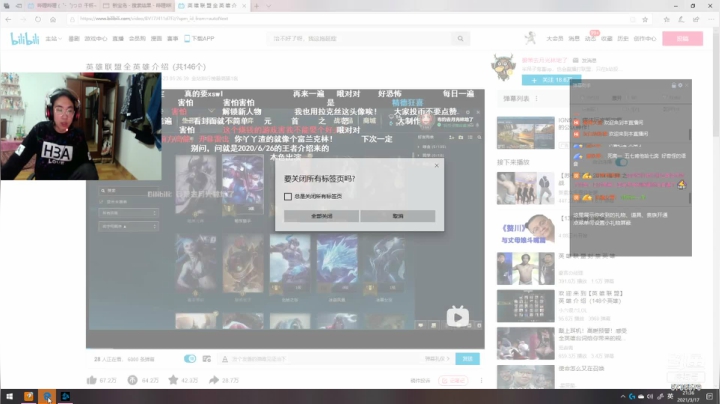Open danmaku settings icon beside the toggle
The width and height of the screenshot is (720, 404).
(207, 359)
